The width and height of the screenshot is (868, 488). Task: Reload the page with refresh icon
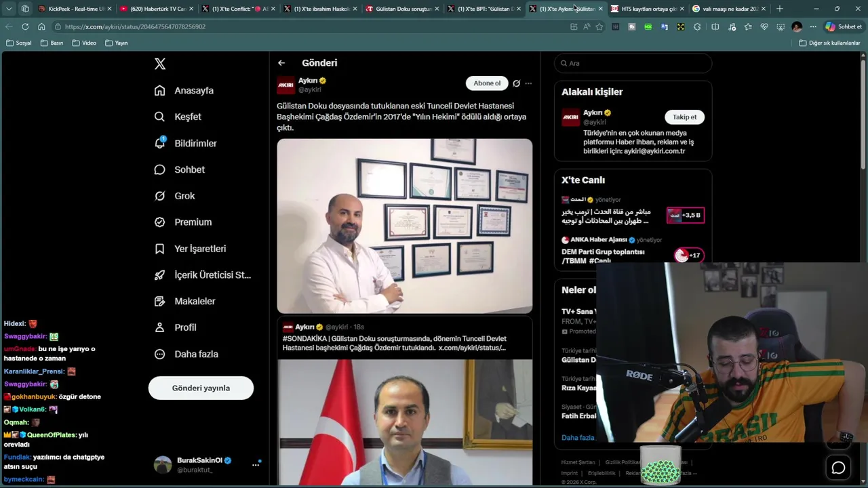[x=25, y=26]
